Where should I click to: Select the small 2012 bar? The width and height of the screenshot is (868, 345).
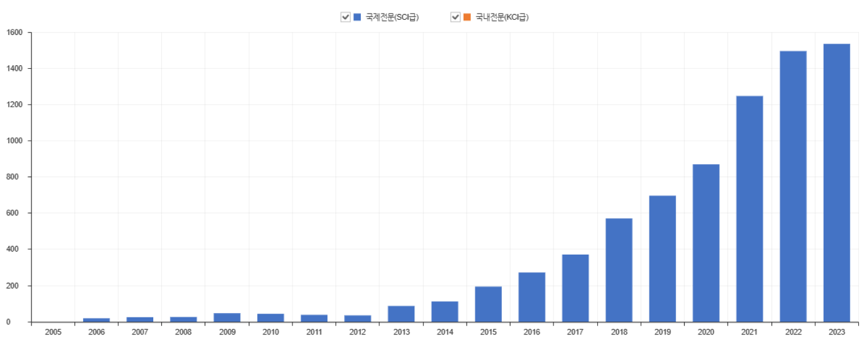pyautogui.click(x=358, y=319)
